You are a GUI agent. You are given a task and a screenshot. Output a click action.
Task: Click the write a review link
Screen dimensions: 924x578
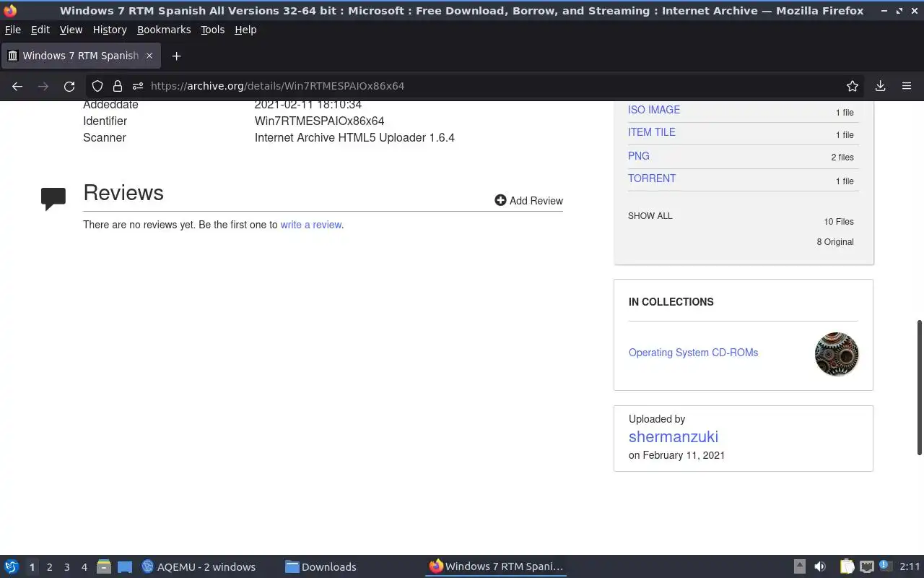click(x=311, y=225)
